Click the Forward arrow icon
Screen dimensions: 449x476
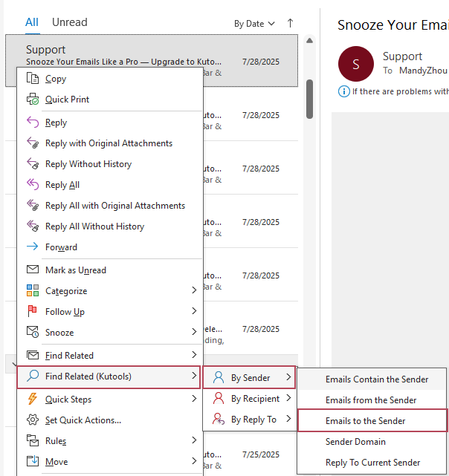(x=33, y=247)
